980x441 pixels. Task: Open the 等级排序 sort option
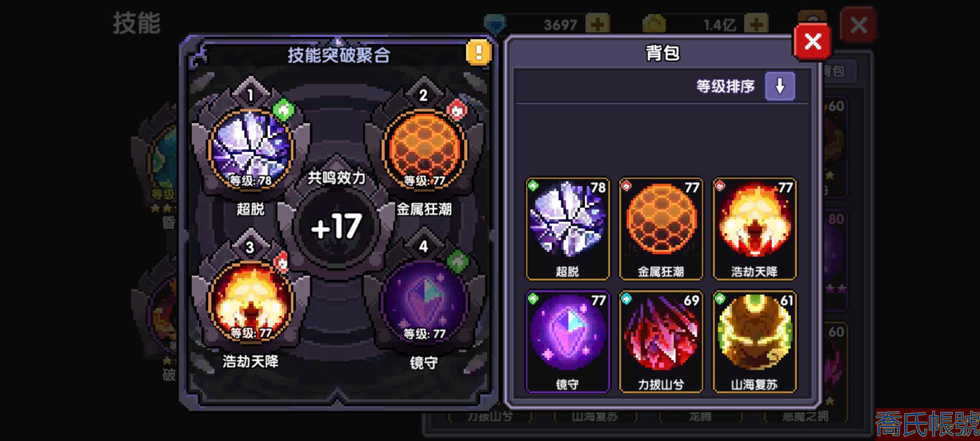pos(726,86)
